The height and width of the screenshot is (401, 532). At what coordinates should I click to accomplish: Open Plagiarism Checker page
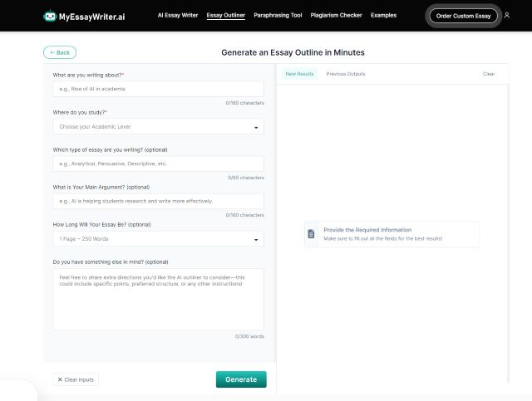point(336,15)
